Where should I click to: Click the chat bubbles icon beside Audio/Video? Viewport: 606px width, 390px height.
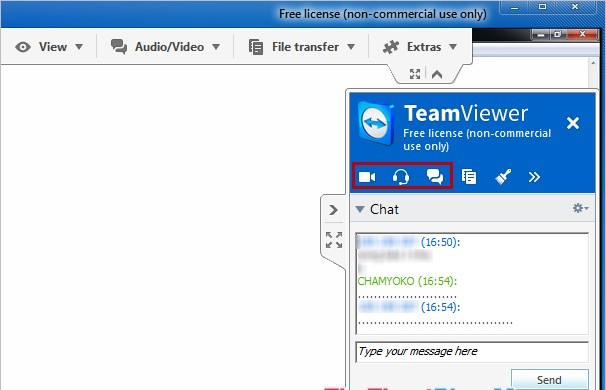click(x=119, y=47)
